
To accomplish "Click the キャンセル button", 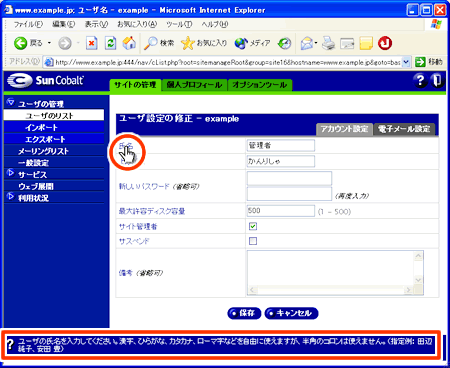I will coord(291,313).
